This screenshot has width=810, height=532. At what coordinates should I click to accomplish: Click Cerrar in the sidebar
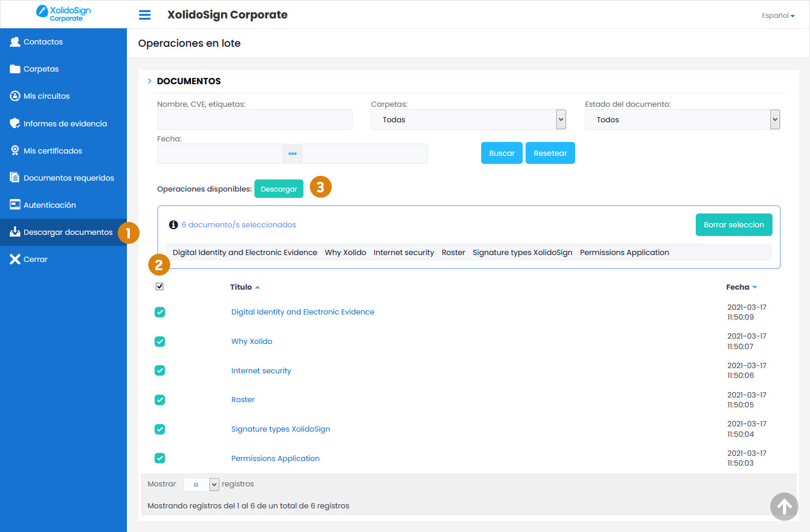tap(63, 259)
